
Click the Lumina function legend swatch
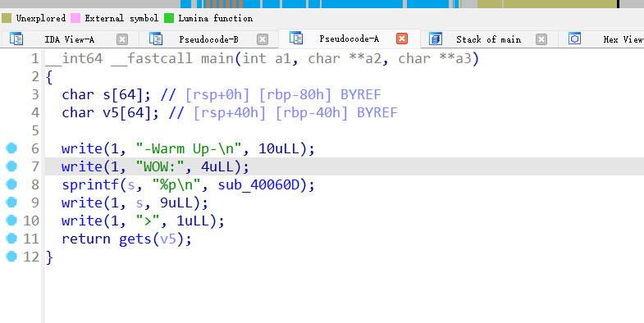coord(169,18)
